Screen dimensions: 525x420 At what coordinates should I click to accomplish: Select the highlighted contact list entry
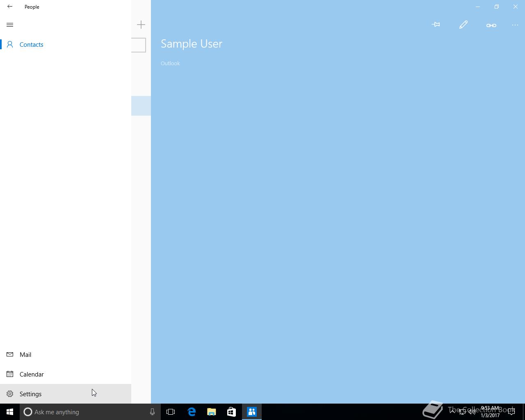pyautogui.click(x=141, y=106)
